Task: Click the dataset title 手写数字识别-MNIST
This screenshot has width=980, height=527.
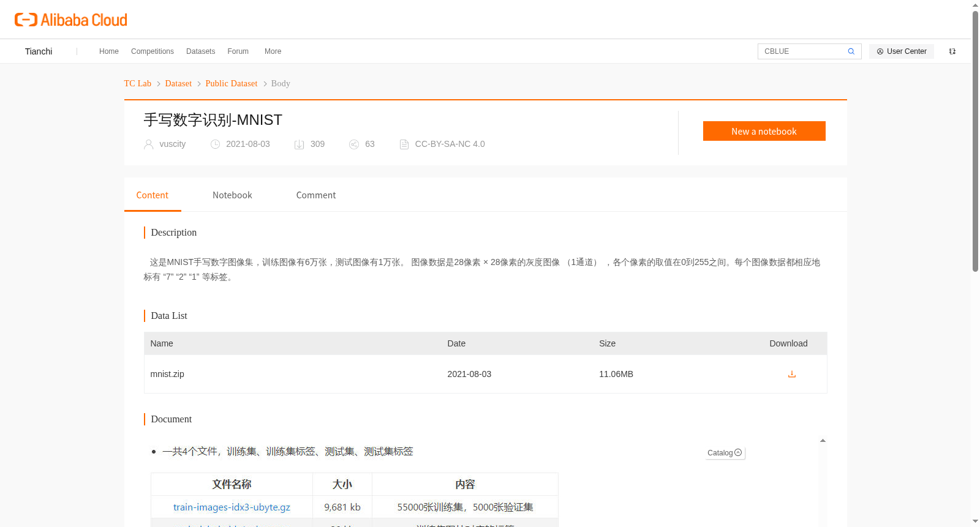Action: [213, 120]
